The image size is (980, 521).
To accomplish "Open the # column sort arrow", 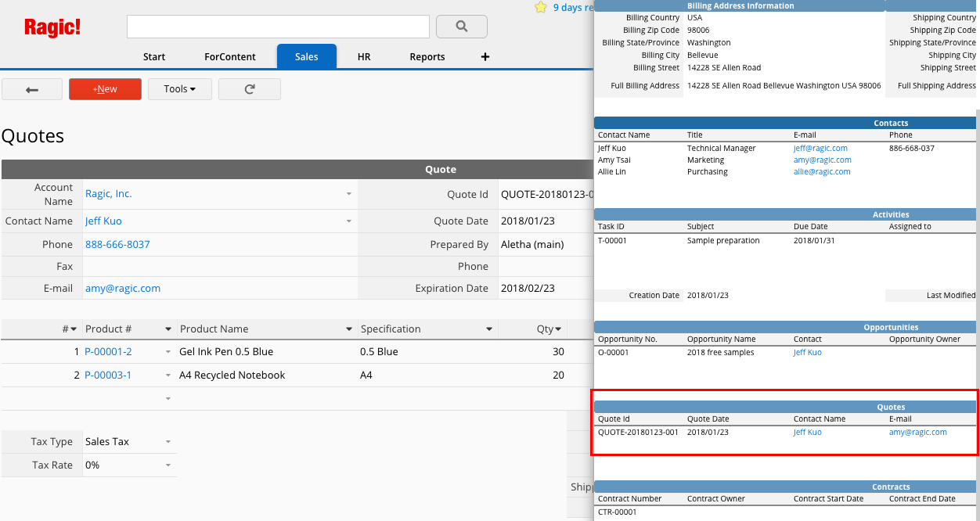I will pos(74,329).
